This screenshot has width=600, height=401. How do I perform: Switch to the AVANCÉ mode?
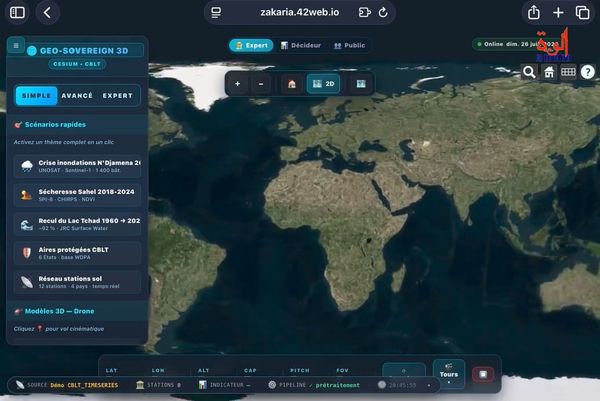coord(77,96)
